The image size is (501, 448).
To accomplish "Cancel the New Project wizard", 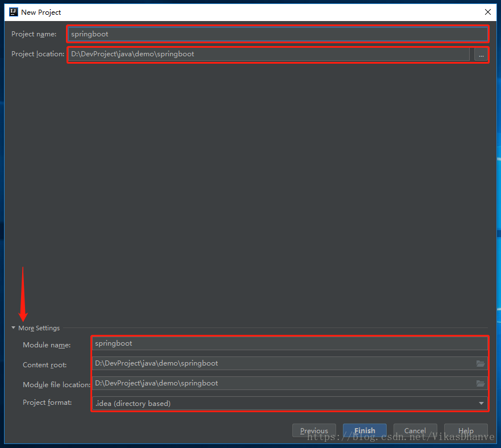I will (415, 430).
